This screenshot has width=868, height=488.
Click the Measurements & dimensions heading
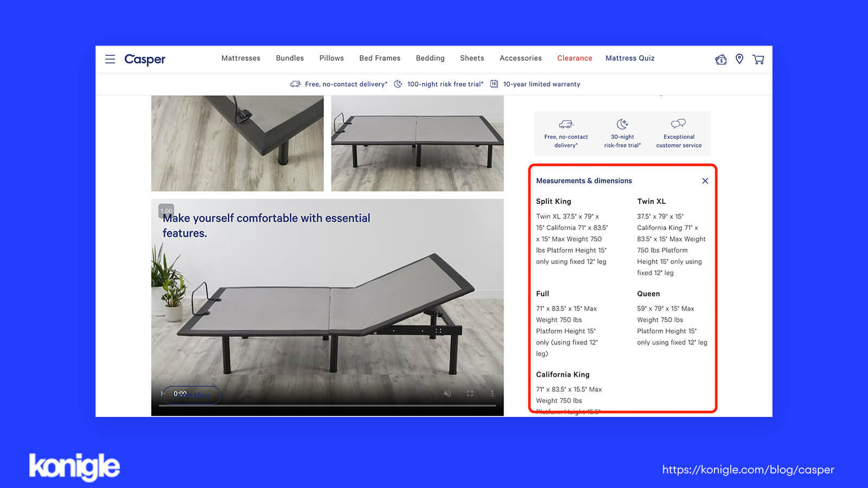click(584, 181)
